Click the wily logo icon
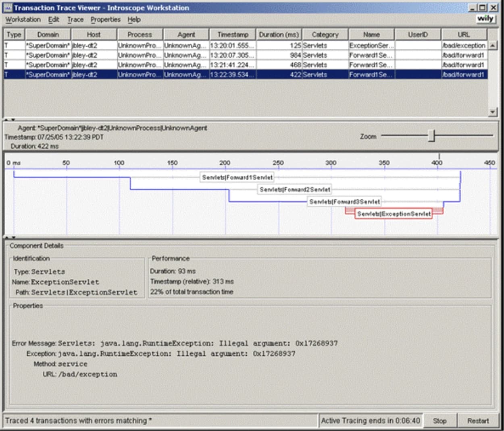Viewport: 504px width, 431px height. (486, 19)
